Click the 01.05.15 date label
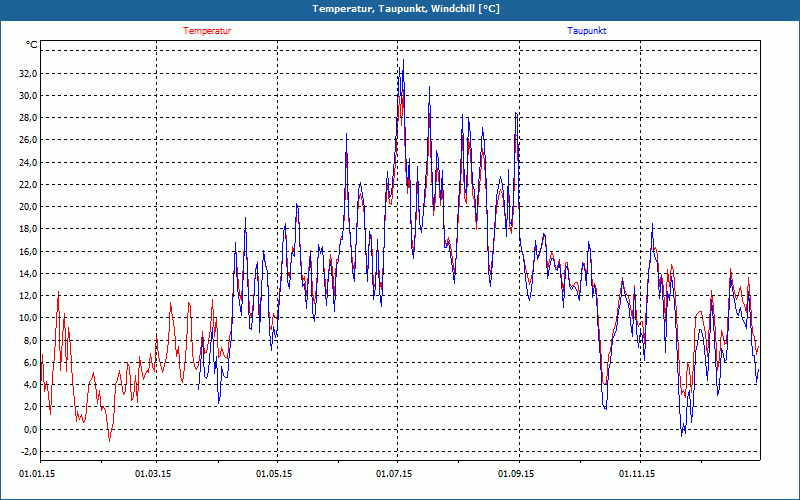The width and height of the screenshot is (800, 500). pyautogui.click(x=274, y=474)
